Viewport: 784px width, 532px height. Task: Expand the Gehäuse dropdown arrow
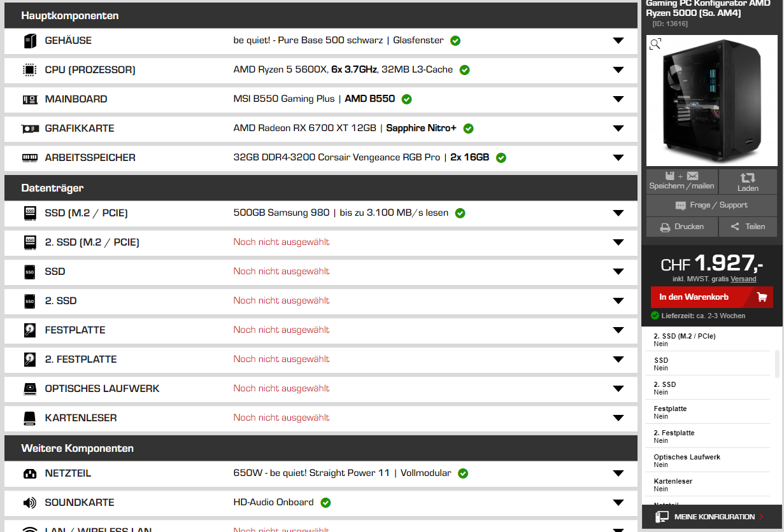[618, 41]
